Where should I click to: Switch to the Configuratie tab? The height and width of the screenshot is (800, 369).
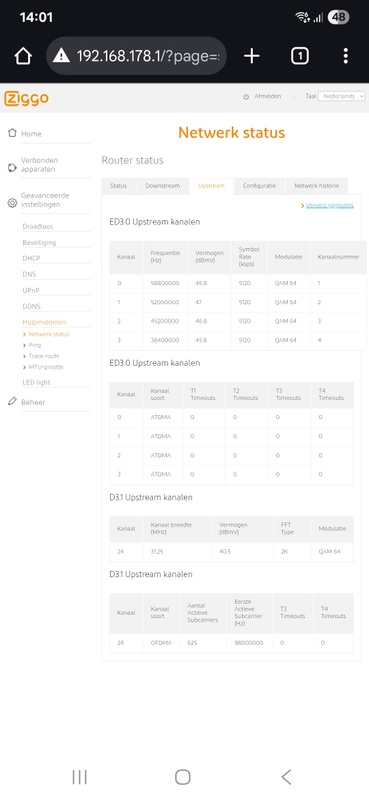click(x=259, y=186)
